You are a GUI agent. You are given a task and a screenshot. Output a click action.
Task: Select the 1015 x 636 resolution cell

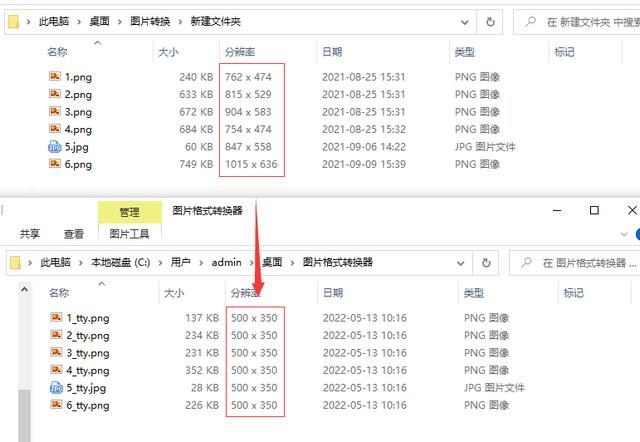click(x=251, y=164)
